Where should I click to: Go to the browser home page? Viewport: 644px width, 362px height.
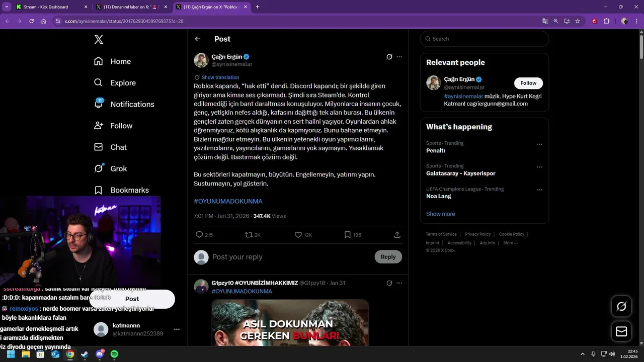[x=44, y=21]
